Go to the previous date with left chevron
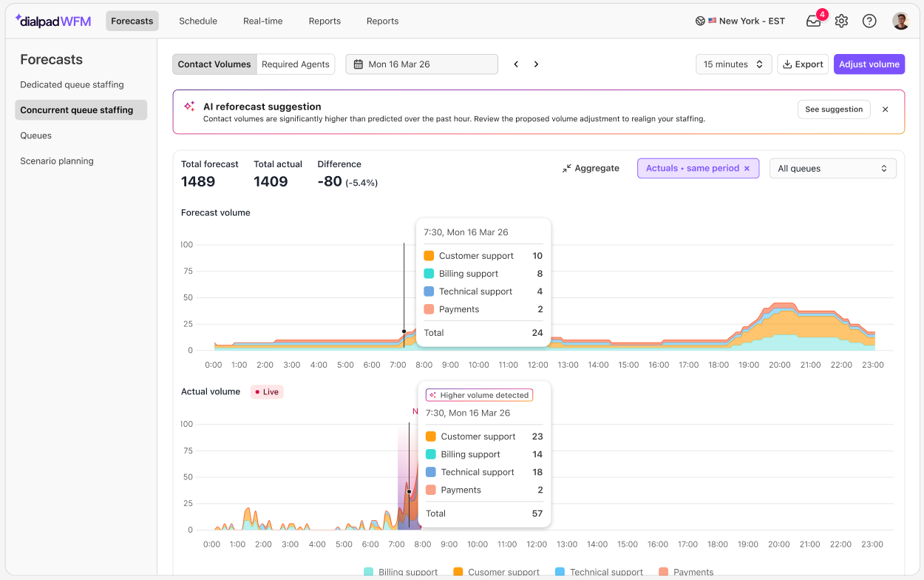Screen dimensions: 924x580 pos(516,64)
